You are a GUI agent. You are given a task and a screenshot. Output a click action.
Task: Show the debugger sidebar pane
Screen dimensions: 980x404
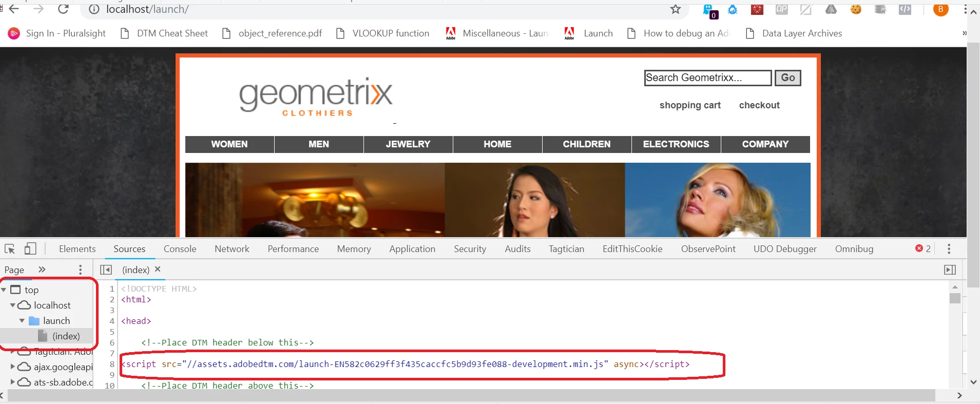[950, 270]
